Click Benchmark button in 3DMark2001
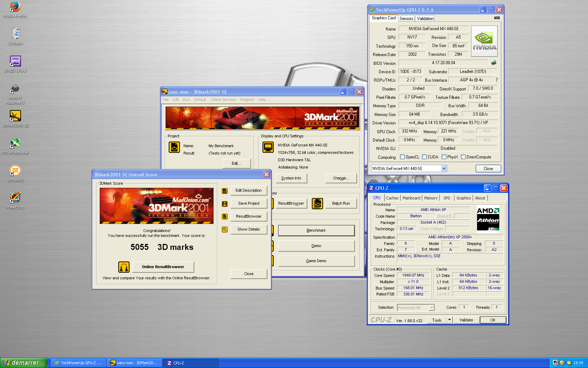The width and height of the screenshot is (588, 368). tap(316, 231)
